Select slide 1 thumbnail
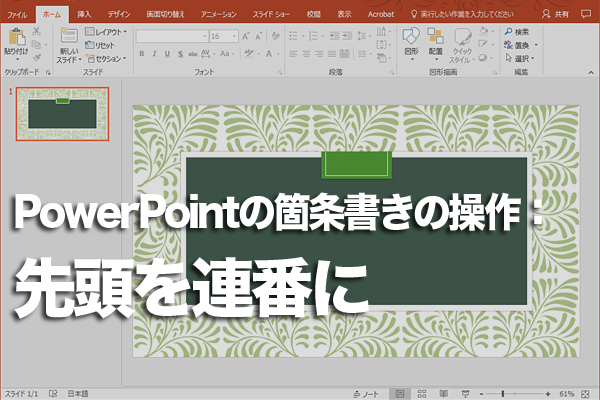 [x=62, y=114]
